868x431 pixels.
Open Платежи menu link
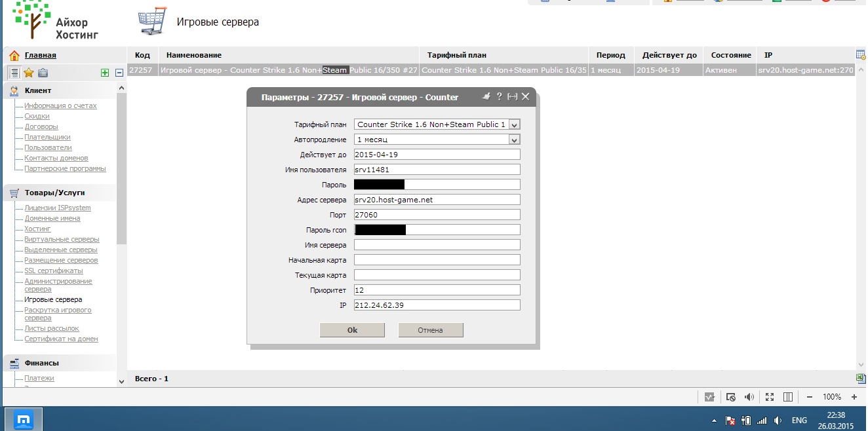(39, 379)
